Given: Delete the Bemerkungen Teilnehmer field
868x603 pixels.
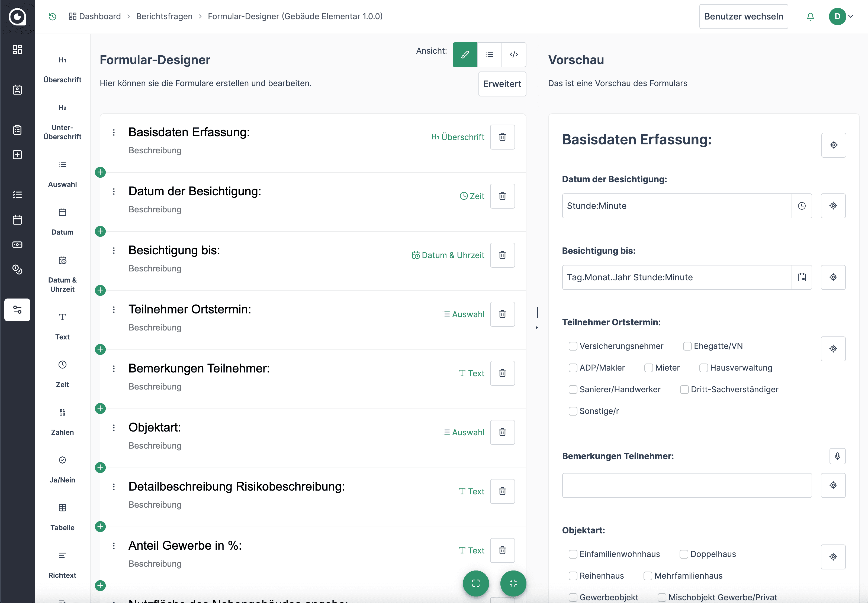Looking at the screenshot, I should pyautogui.click(x=502, y=373).
